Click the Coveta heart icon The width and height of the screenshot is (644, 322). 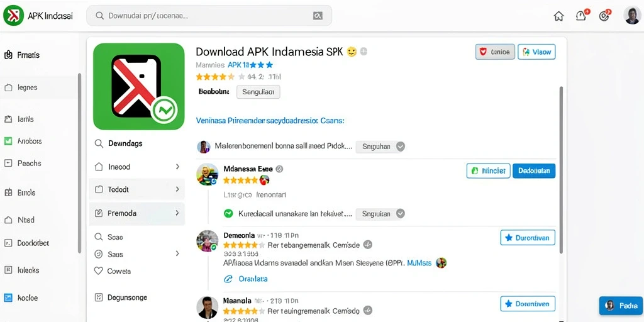coord(99,271)
